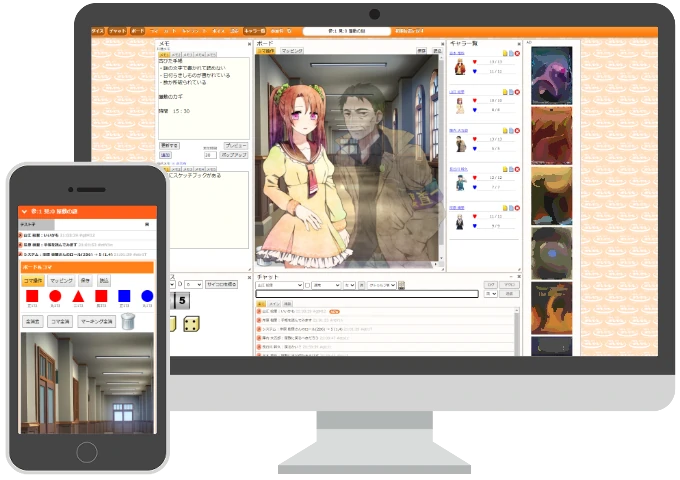Delete the first character with red X
The height and width of the screenshot is (480, 680).
(x=517, y=53)
